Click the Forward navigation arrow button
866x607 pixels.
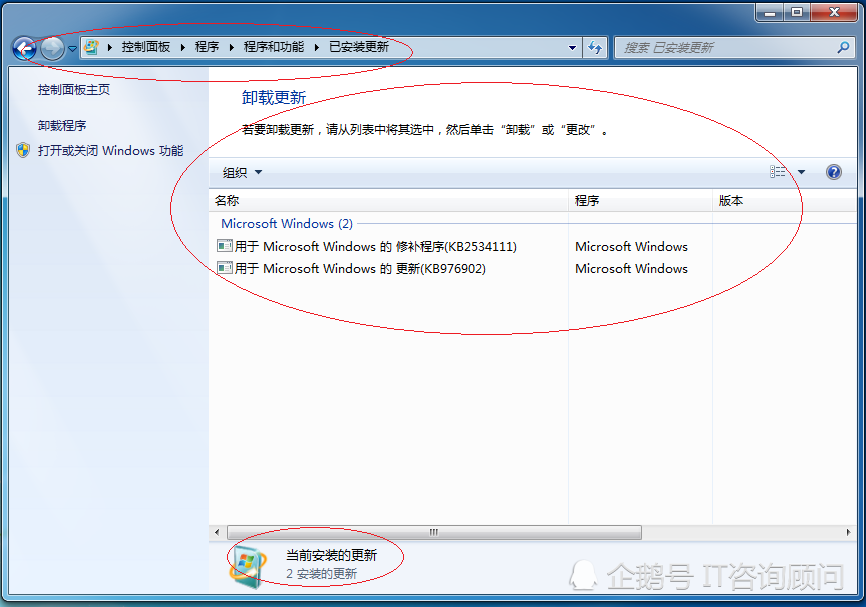pyautogui.click(x=52, y=49)
